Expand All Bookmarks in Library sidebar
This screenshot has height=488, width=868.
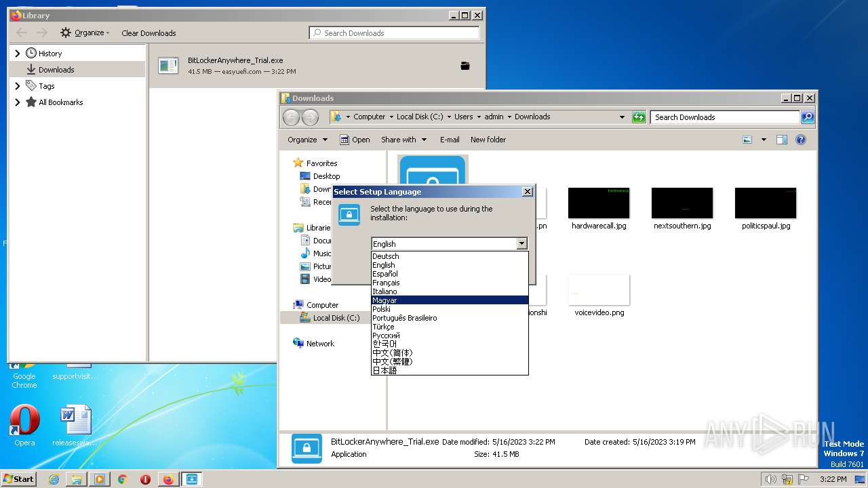18,102
